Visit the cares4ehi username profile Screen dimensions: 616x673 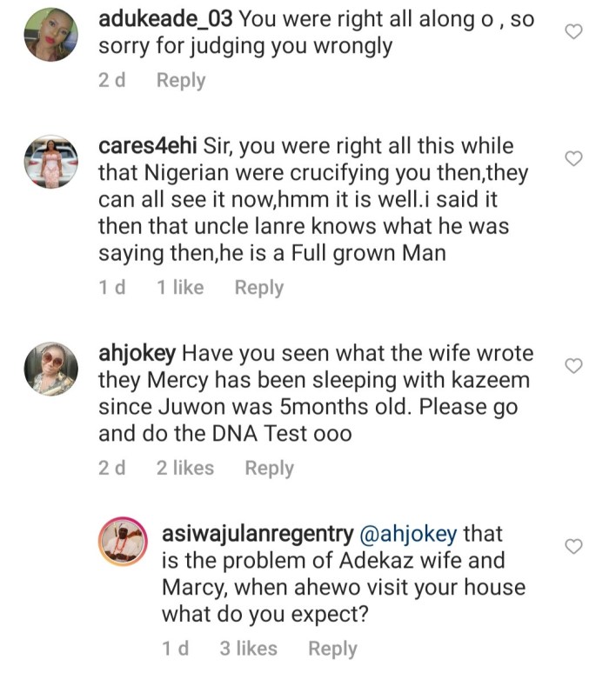click(147, 146)
